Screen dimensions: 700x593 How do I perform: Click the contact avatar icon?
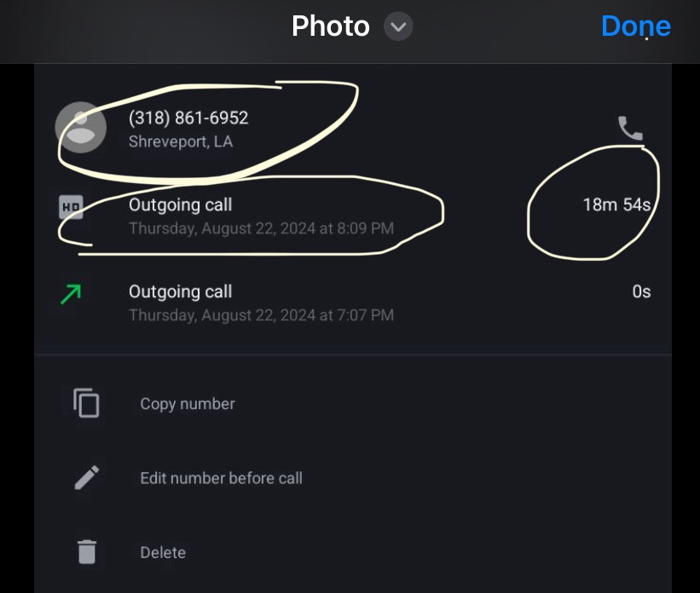[x=81, y=127]
